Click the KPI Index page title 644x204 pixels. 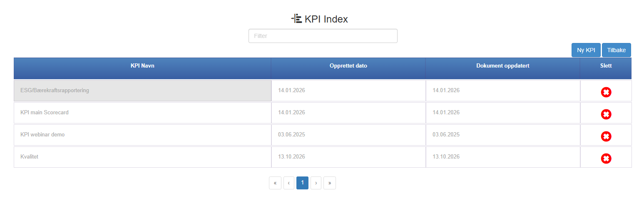[x=326, y=19]
